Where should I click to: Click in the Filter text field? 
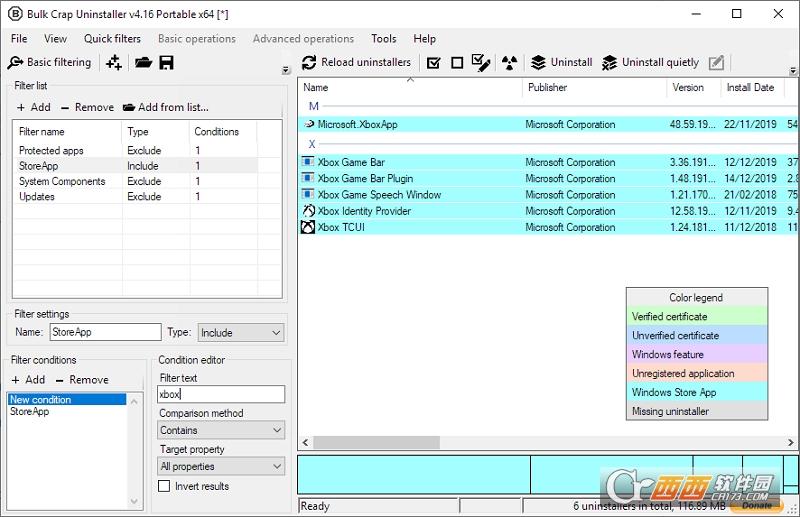click(x=221, y=394)
